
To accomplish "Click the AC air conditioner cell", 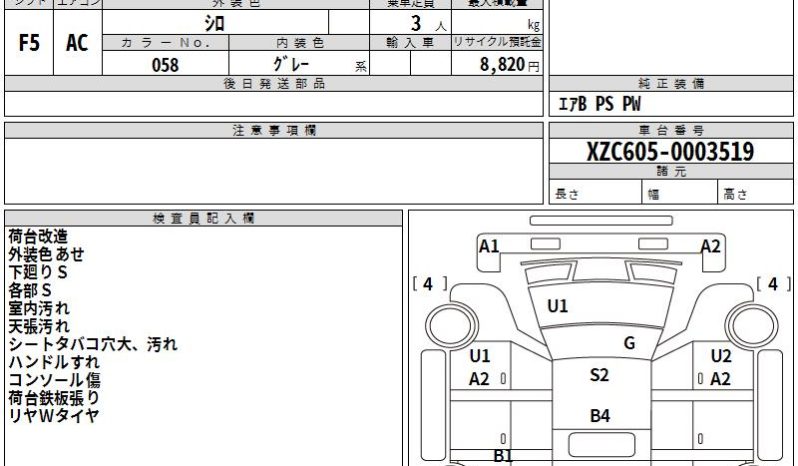I will tap(77, 43).
